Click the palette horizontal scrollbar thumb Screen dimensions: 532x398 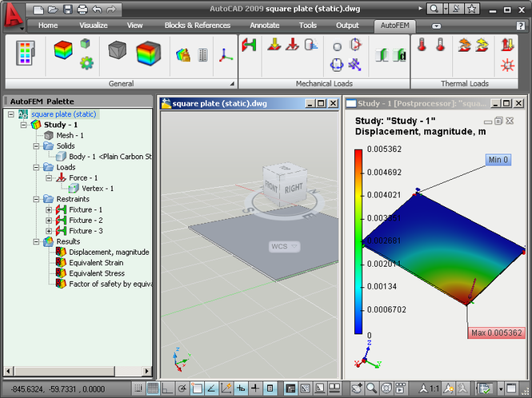click(x=65, y=371)
